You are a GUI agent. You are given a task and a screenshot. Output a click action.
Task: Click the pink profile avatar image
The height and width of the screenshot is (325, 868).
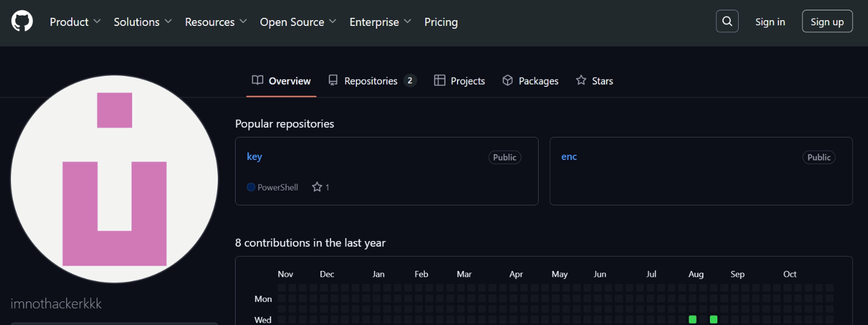[x=114, y=179]
